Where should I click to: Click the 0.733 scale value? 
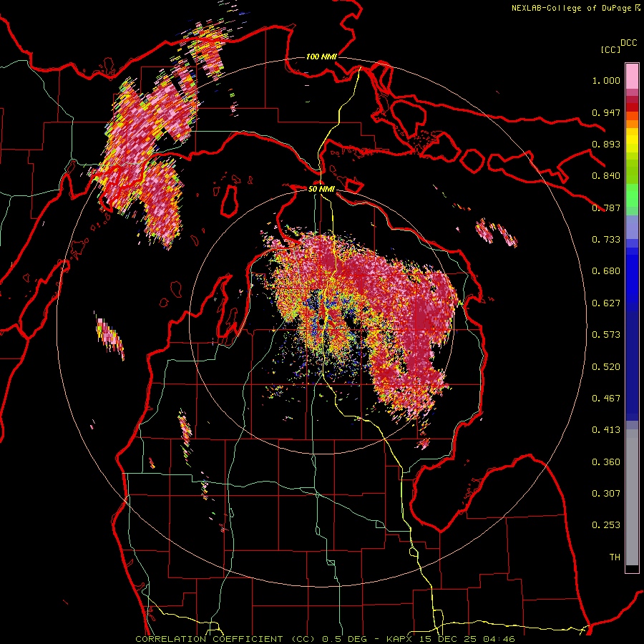pyautogui.click(x=606, y=240)
